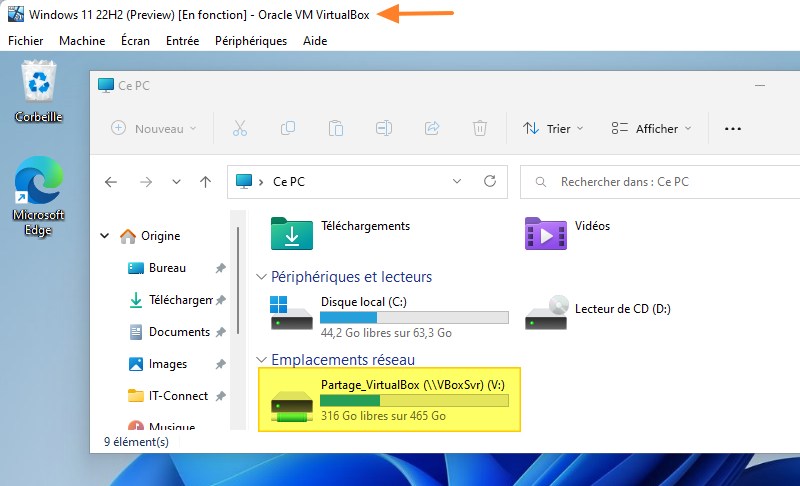
Task: Click the '44,2 Go libres sur 63,3 Go' text
Action: [x=386, y=333]
